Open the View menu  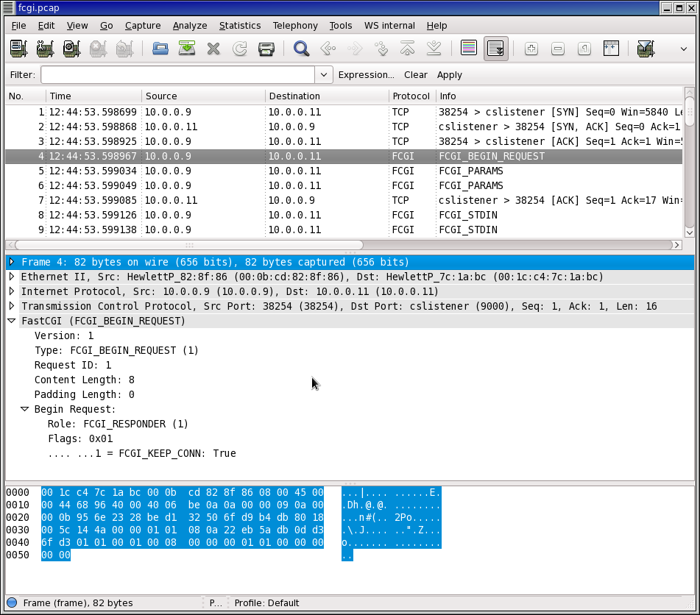pos(77,26)
